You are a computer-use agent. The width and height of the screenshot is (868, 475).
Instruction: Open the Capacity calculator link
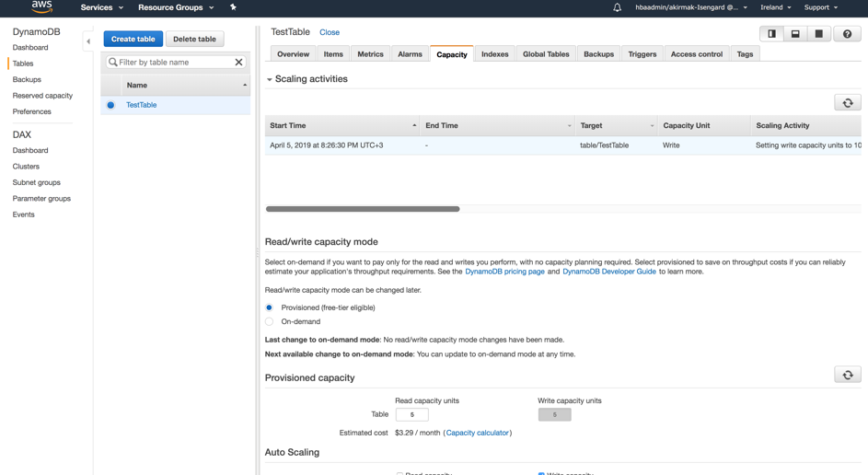477,433
